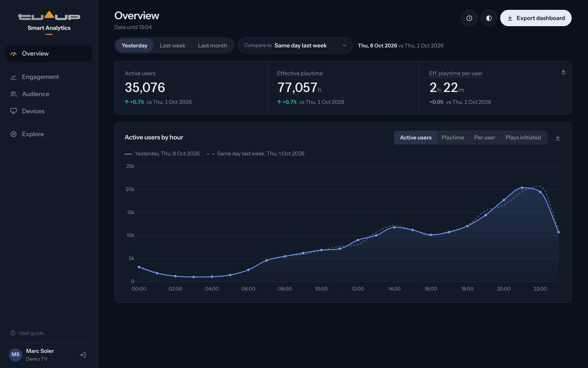
Task: Click the chart data point at 00:00
Action: (139, 267)
